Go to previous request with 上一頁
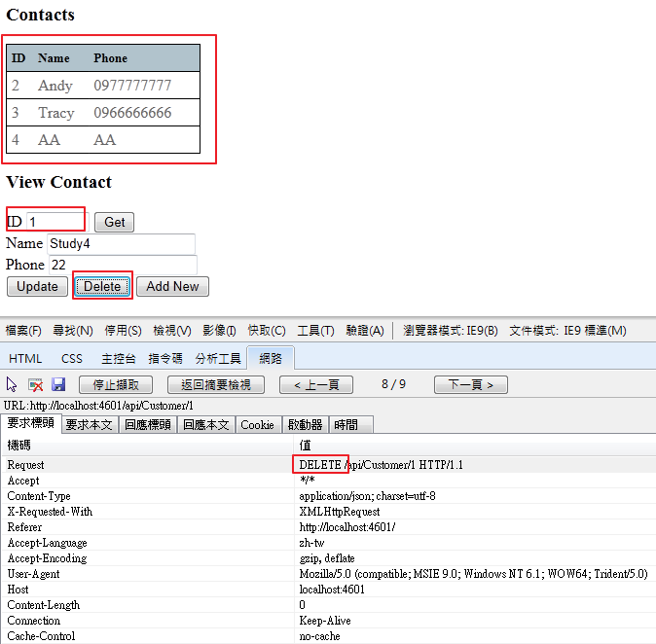Screen dimensions: 656x644 pyautogui.click(x=316, y=384)
